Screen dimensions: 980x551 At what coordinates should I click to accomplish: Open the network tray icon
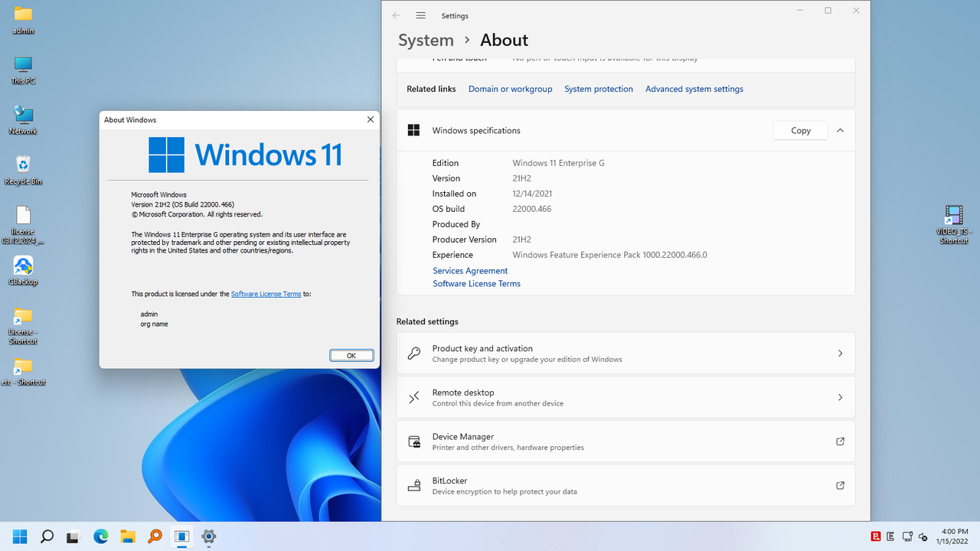pyautogui.click(x=907, y=536)
